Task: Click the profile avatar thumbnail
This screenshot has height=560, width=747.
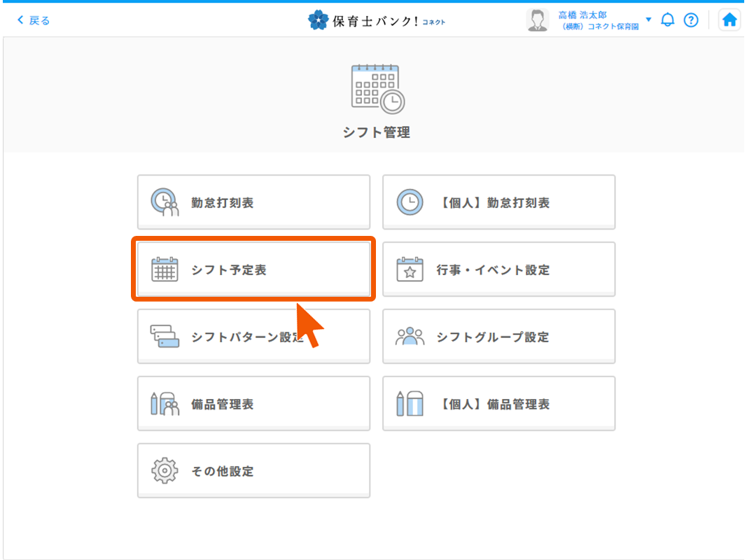Action: point(538,20)
